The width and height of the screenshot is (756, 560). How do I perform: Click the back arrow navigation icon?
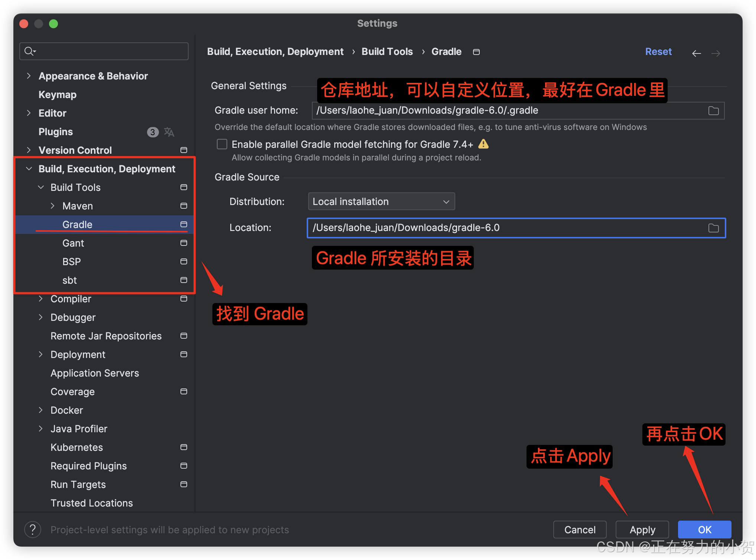coord(696,53)
